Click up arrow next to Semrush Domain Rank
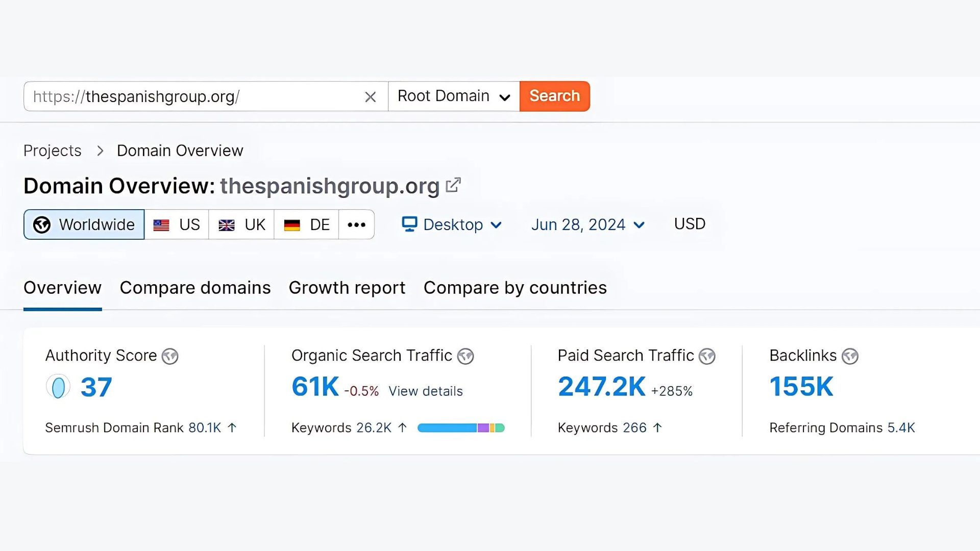980x551 pixels. pyautogui.click(x=232, y=428)
